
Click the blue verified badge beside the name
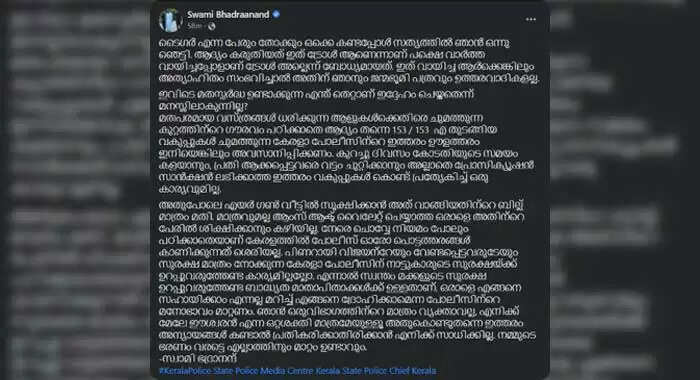click(x=276, y=14)
